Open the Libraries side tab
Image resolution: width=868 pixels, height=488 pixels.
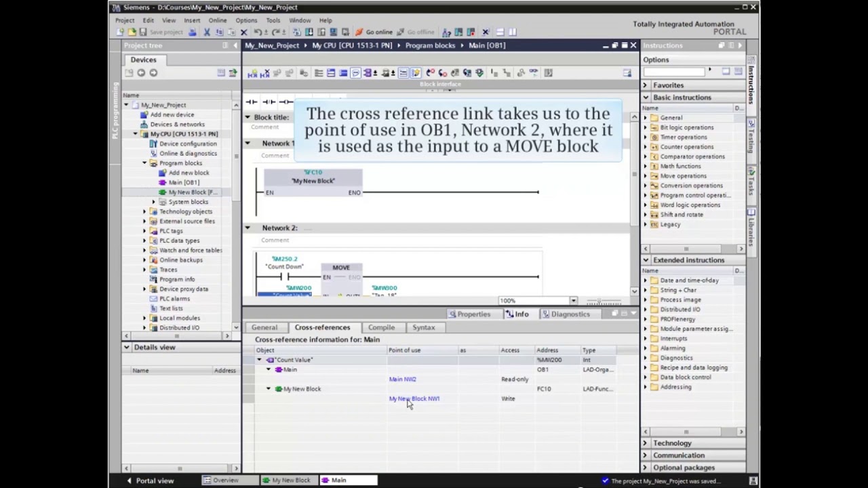tap(752, 232)
